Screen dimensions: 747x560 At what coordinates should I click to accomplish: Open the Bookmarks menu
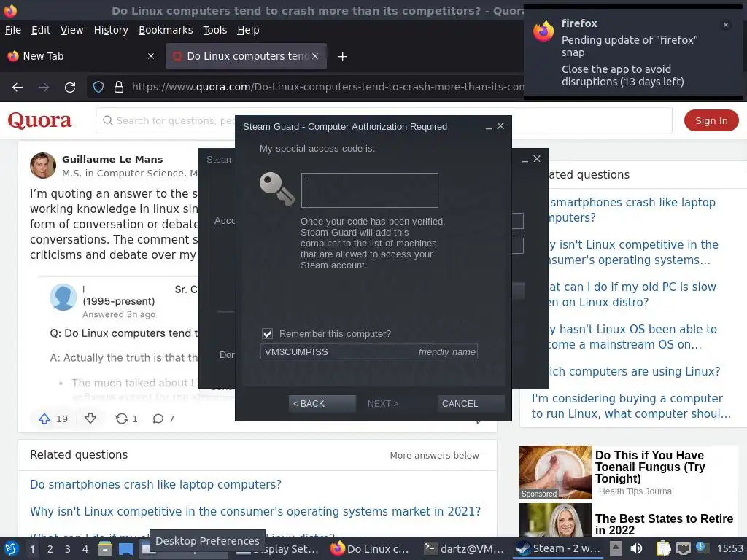pyautogui.click(x=166, y=30)
